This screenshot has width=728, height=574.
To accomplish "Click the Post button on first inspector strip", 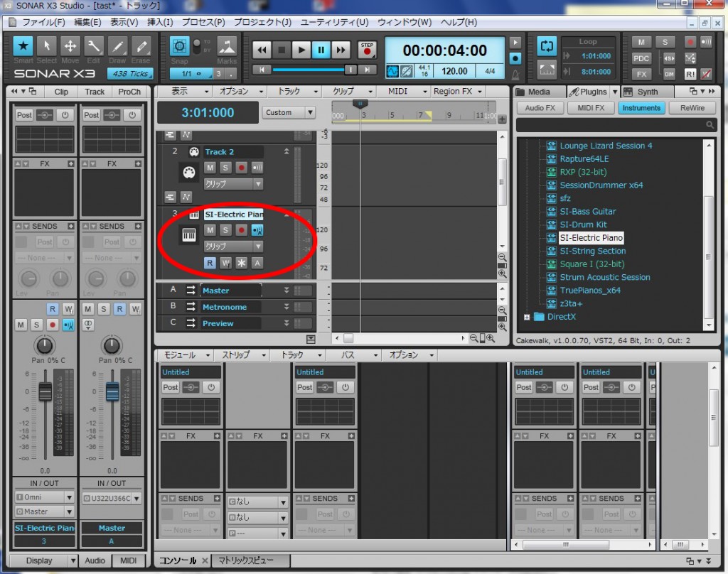I will [x=24, y=115].
